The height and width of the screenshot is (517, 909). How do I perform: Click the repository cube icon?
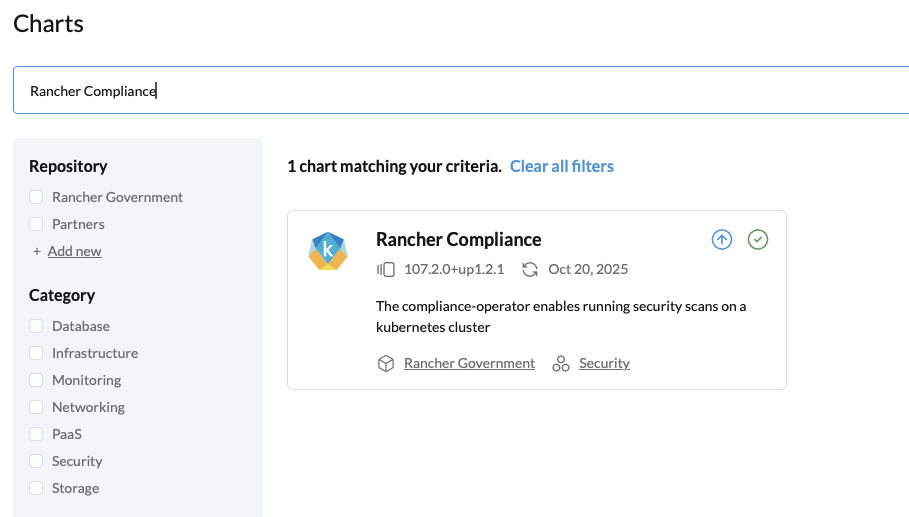pos(386,363)
